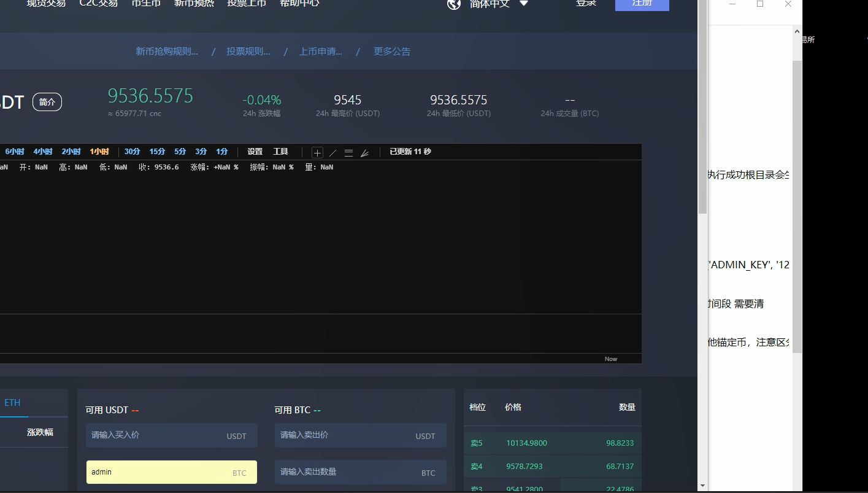
Task: Open the 更多公告 announcements link
Action: click(392, 52)
